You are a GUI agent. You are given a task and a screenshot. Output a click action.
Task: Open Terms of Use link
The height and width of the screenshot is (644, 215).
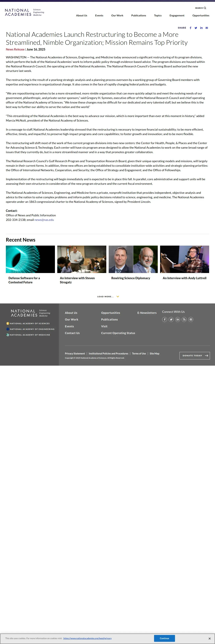coord(139,353)
